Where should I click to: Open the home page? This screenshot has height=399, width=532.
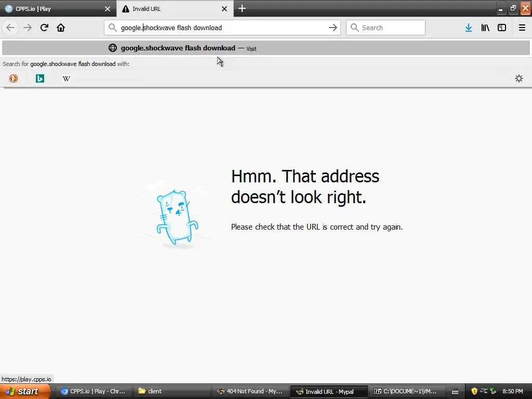[x=61, y=28]
